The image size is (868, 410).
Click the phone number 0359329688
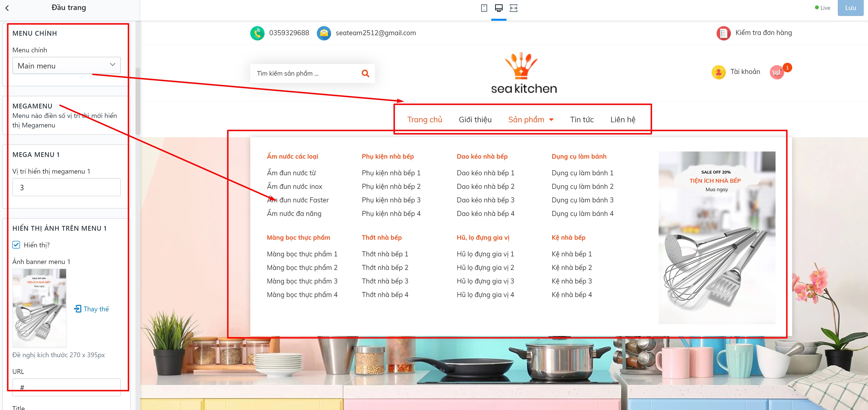tap(289, 33)
